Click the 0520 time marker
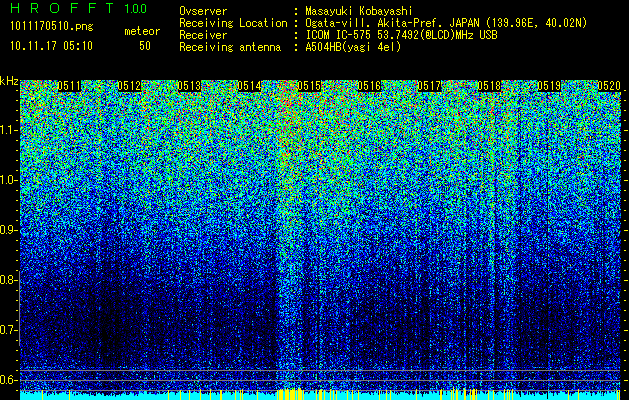Viewport: 629px width, 400px height. 609,86
